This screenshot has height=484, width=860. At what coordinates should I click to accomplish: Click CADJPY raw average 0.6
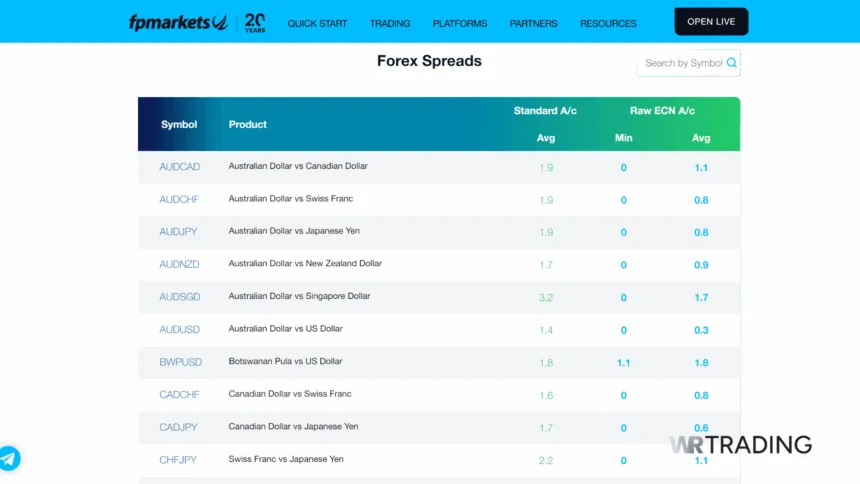(701, 427)
